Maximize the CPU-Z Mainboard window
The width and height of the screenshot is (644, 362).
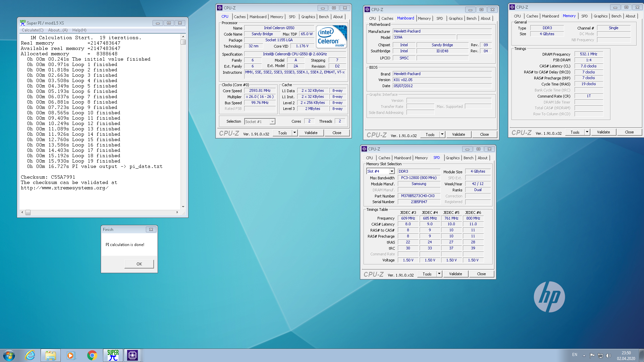point(481,10)
